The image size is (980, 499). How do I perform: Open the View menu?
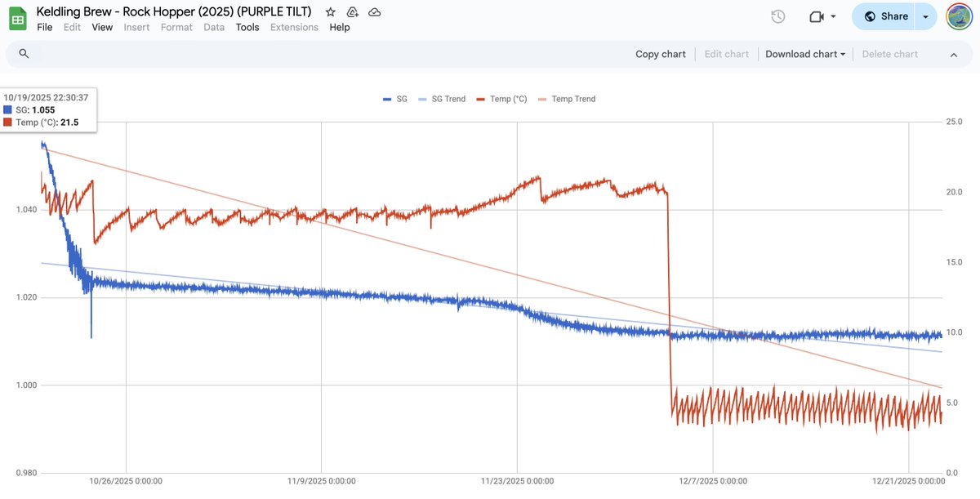pos(102,27)
